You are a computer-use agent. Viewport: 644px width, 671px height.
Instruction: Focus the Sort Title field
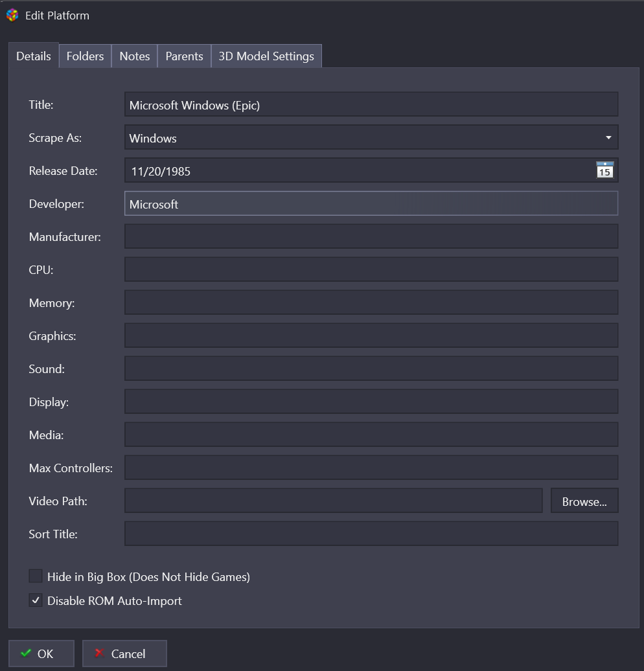(x=371, y=534)
